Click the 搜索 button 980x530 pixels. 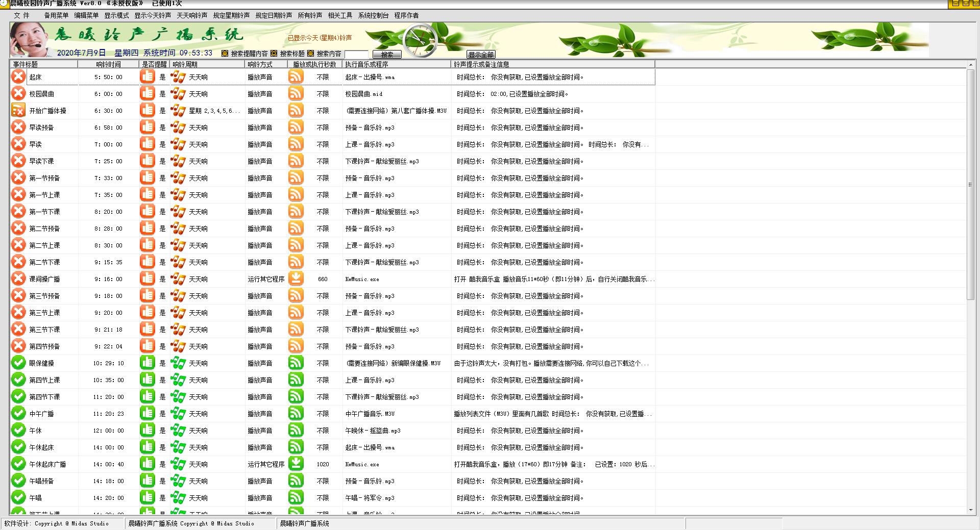coord(387,55)
